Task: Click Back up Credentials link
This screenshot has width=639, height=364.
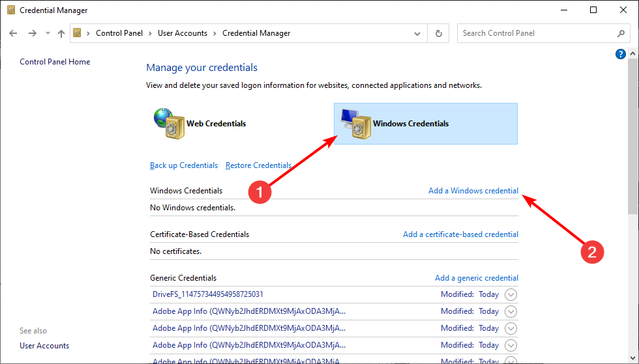Action: 184,165
